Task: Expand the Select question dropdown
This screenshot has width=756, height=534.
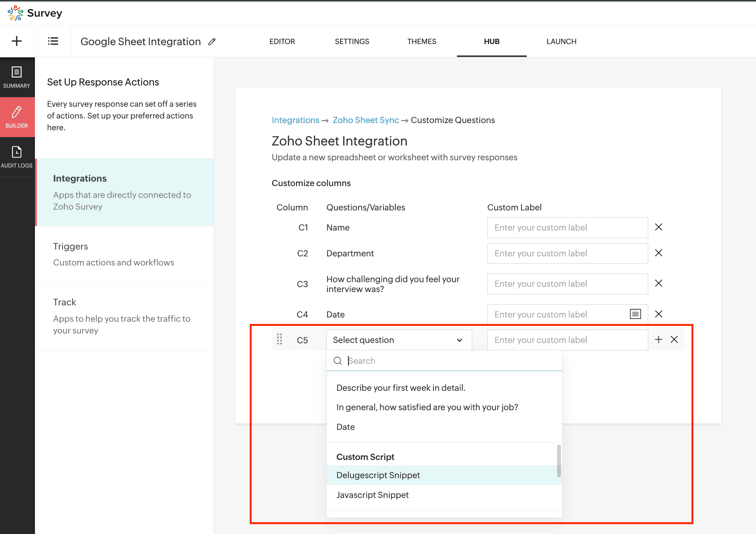Action: [398, 340]
